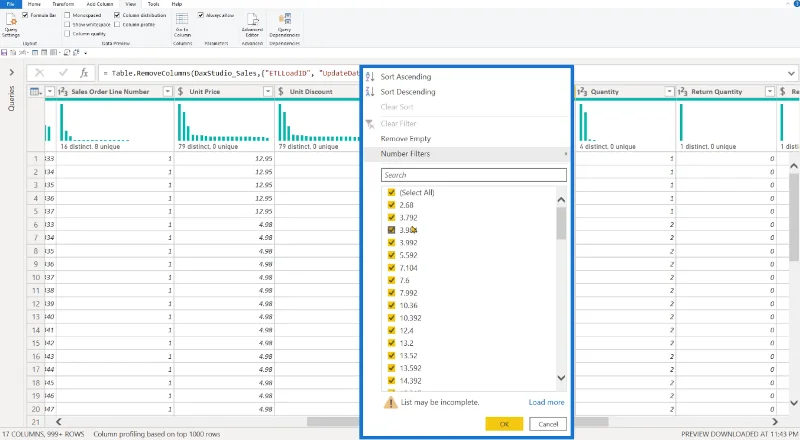The height and width of the screenshot is (440, 800).
Task: Enable the Monospaced checkbox
Action: tap(67, 15)
